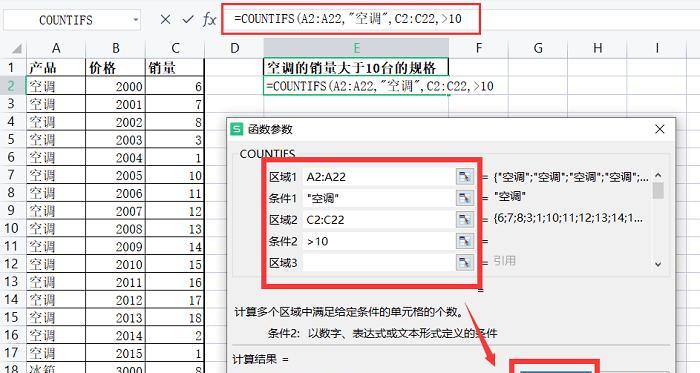The height and width of the screenshot is (373, 700).
Task: Click range selector icon for 条件2
Action: click(x=465, y=241)
